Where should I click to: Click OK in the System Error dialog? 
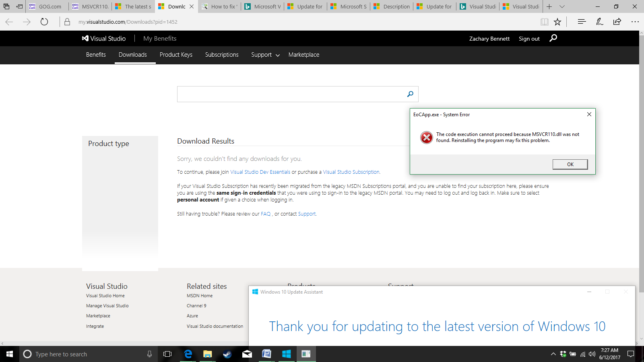tap(570, 164)
